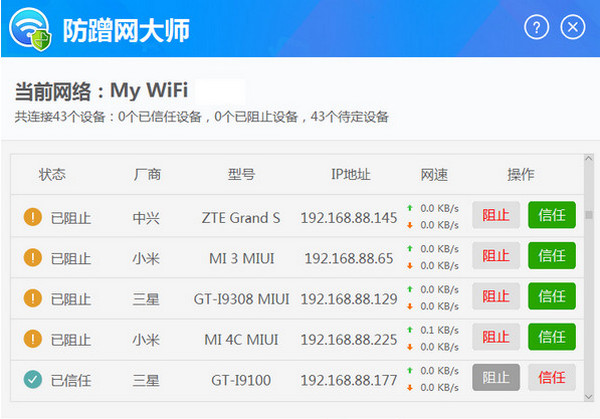Viewport: 600px width, 419px height.
Task: Trust the ZTE Grand S device
Action: [x=551, y=216]
